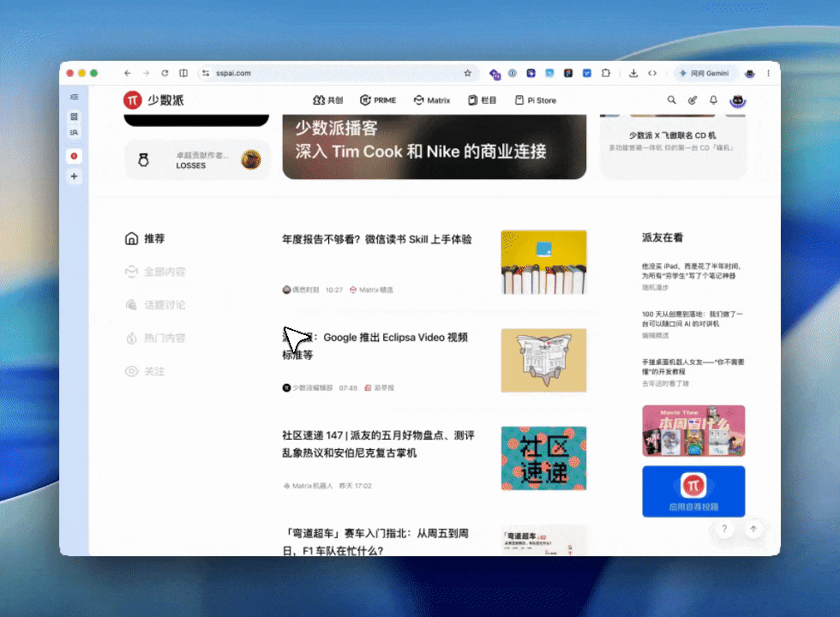Open the 弯道超车 F1 article title
Screen dimensions: 840x617
pos(375,542)
